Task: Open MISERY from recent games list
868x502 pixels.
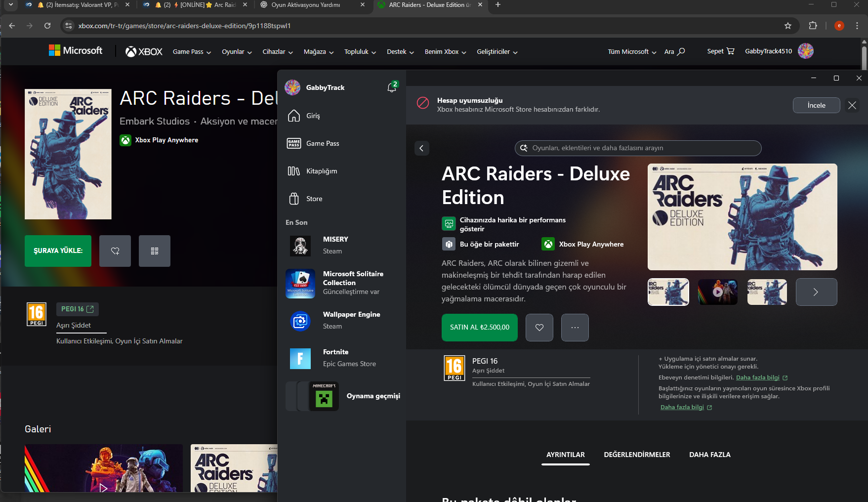Action: click(342, 245)
